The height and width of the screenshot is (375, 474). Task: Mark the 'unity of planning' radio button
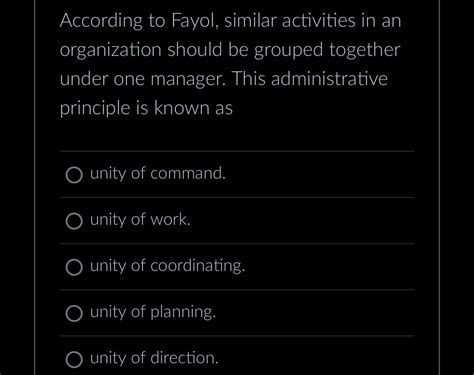(x=74, y=313)
